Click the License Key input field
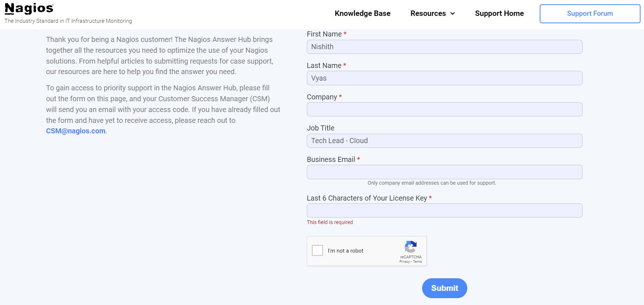 click(x=444, y=211)
